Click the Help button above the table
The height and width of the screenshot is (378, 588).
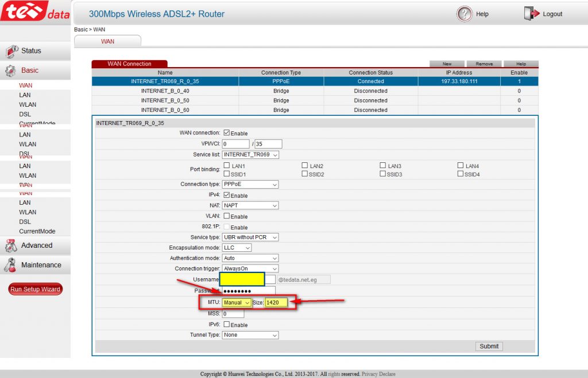pyautogui.click(x=521, y=64)
